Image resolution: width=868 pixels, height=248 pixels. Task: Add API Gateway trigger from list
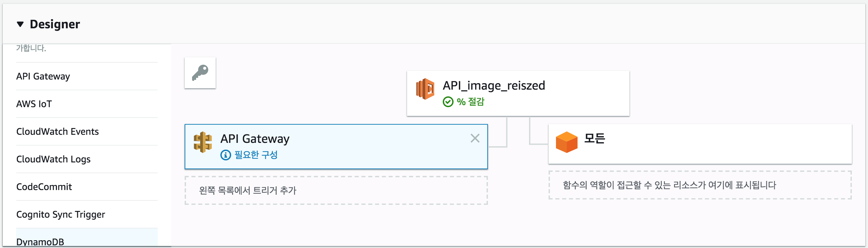(x=87, y=76)
